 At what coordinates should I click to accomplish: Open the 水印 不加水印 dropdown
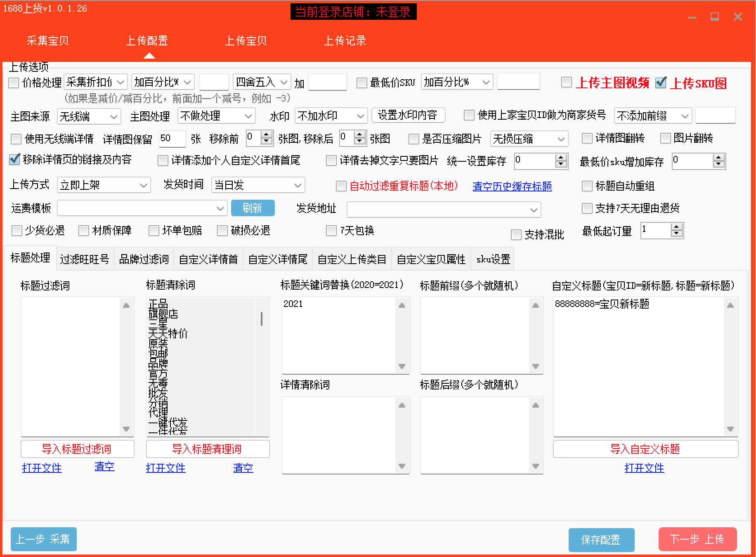(x=331, y=116)
